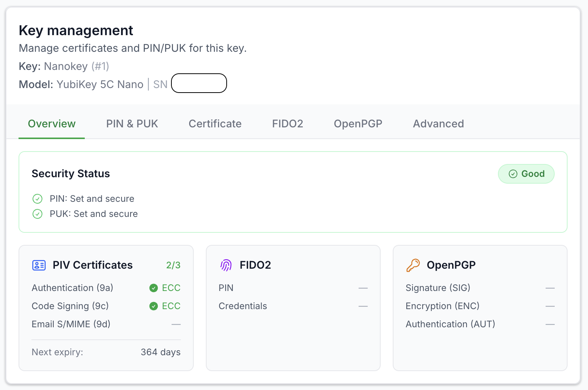Switch to the PIN & PUK tab

click(132, 124)
